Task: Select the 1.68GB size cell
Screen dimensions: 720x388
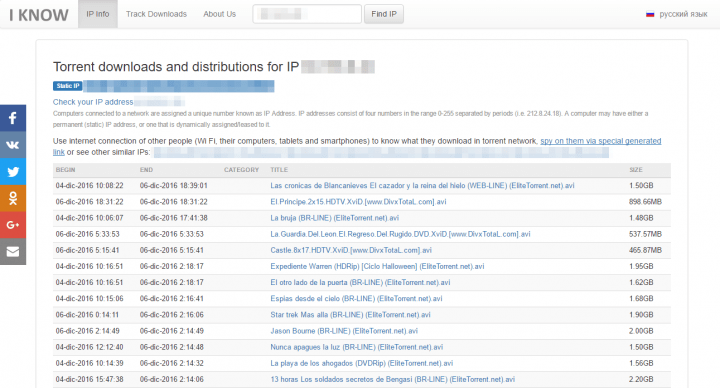Action: (x=641, y=298)
